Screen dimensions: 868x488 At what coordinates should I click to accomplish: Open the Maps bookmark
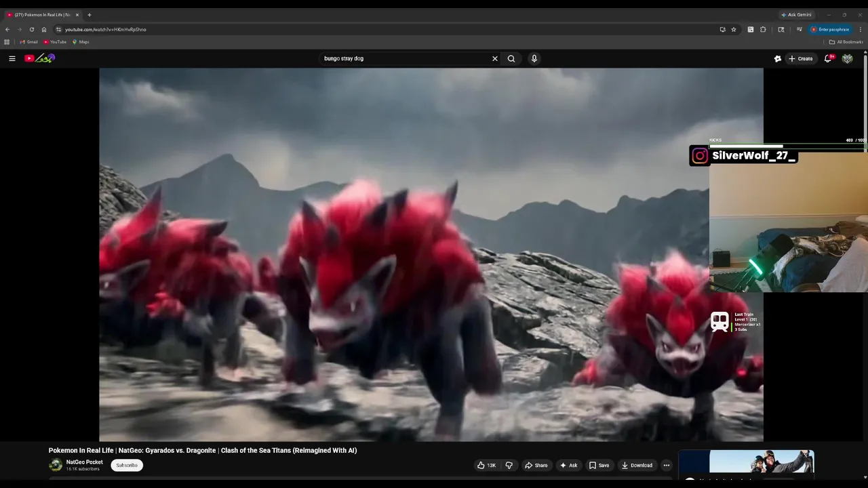[x=81, y=42]
